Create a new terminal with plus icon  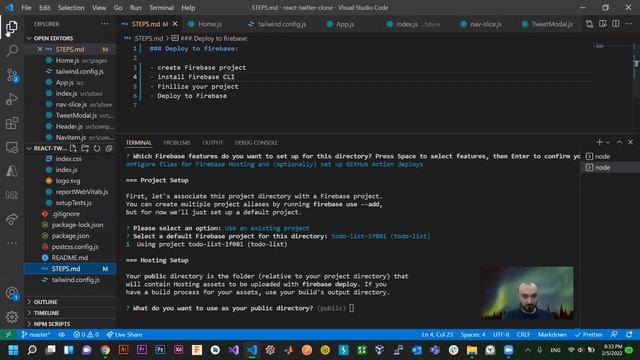599,142
